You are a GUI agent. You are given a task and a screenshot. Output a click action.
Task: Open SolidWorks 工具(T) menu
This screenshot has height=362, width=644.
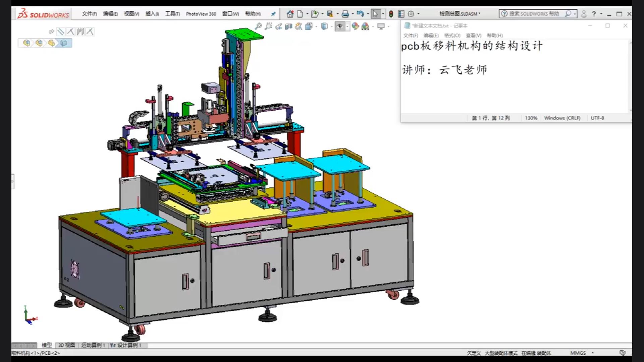(172, 14)
